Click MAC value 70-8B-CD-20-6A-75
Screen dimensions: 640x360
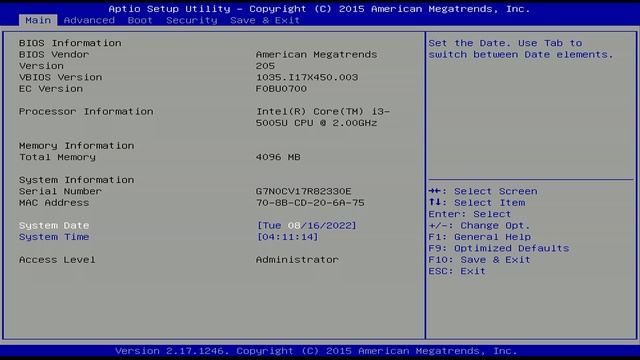pos(310,202)
